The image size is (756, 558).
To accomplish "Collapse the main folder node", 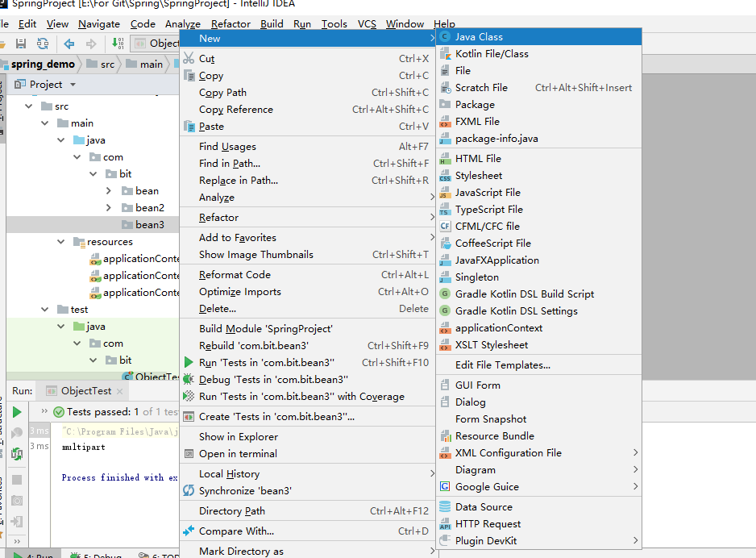I will tap(45, 123).
